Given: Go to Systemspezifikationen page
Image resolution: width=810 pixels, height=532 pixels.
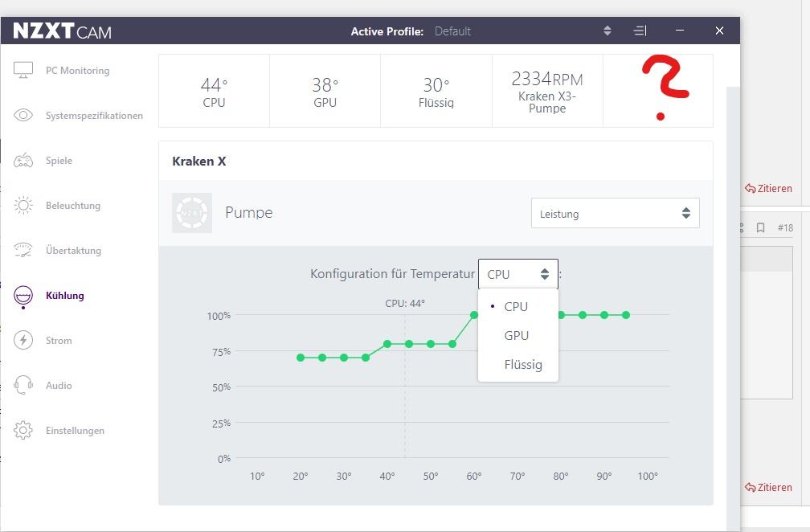Looking at the screenshot, I should point(94,115).
